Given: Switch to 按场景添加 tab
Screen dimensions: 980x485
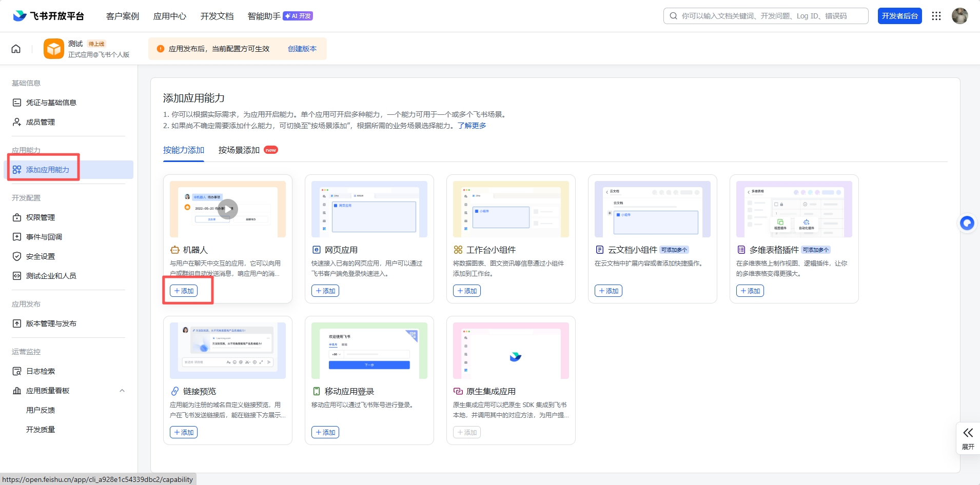Looking at the screenshot, I should [239, 150].
